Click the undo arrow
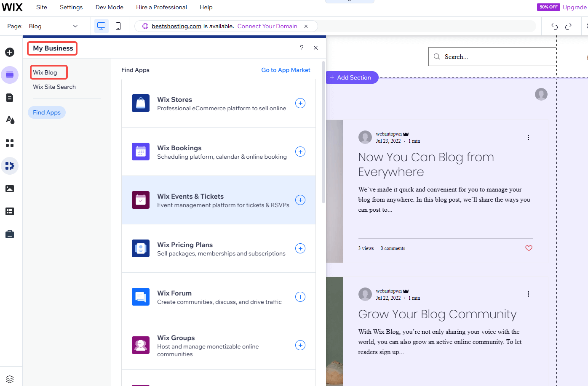The image size is (588, 386). 554,27
